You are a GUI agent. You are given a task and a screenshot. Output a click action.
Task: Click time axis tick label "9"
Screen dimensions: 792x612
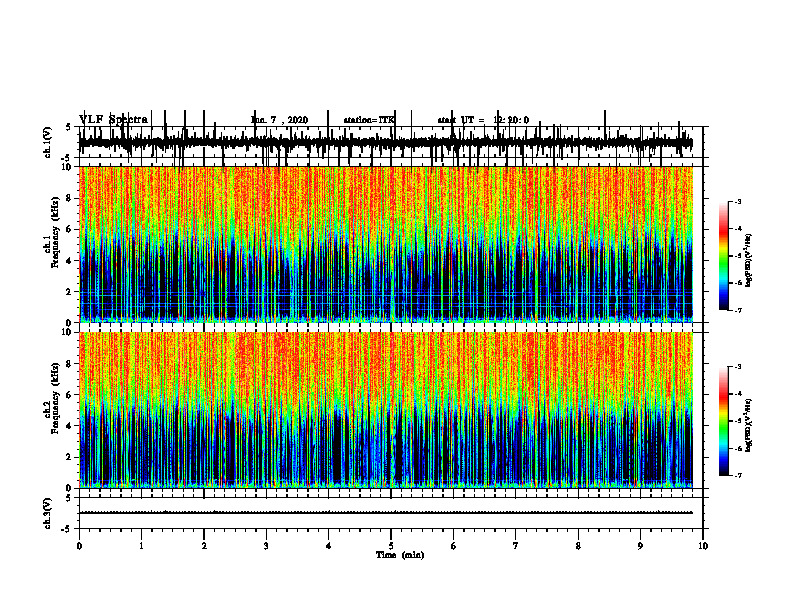pos(640,546)
